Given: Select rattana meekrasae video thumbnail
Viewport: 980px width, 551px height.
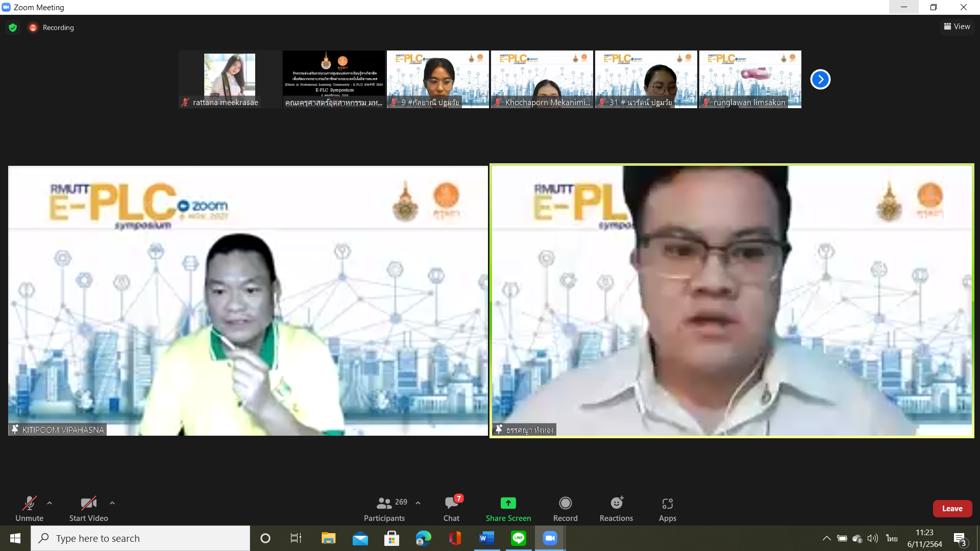Looking at the screenshot, I should (230, 79).
